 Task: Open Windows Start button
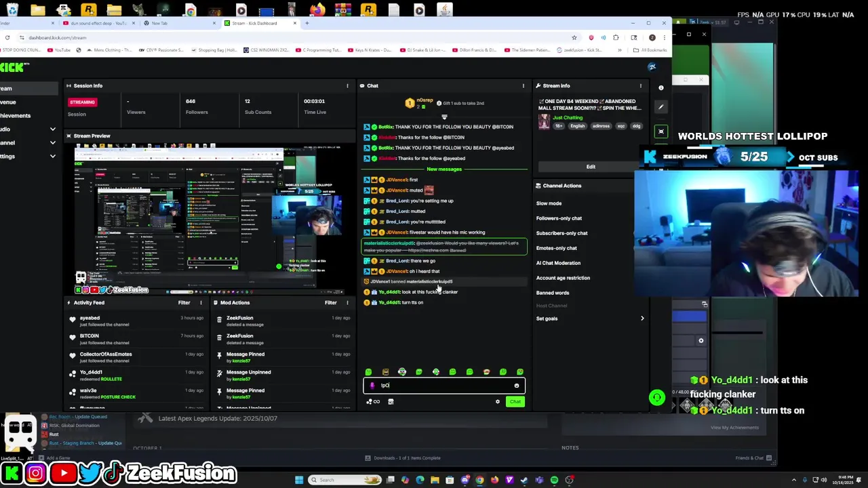pyautogui.click(x=299, y=480)
